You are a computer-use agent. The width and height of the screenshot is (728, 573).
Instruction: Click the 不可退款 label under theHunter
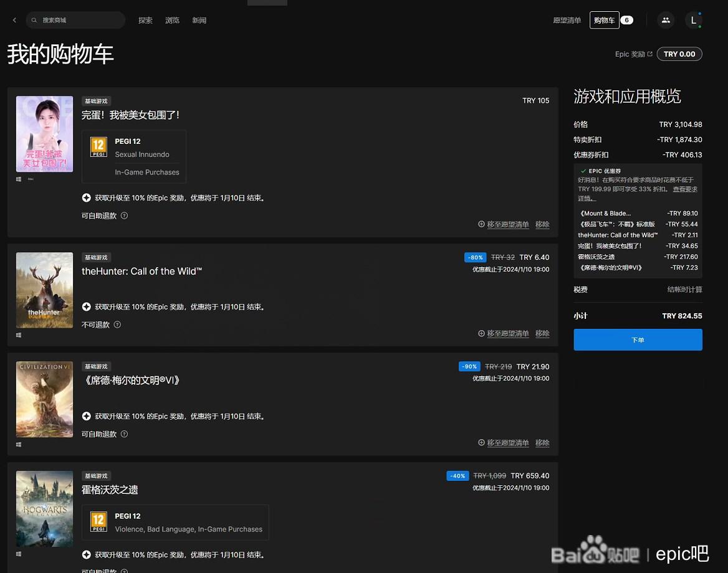(x=95, y=324)
